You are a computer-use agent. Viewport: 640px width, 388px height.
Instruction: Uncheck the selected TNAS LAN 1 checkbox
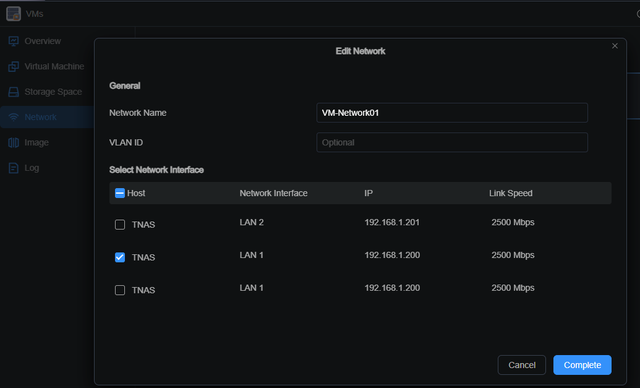[120, 257]
